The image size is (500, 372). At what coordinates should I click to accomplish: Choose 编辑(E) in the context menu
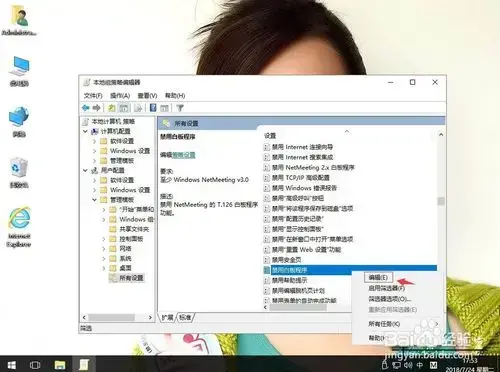point(379,277)
